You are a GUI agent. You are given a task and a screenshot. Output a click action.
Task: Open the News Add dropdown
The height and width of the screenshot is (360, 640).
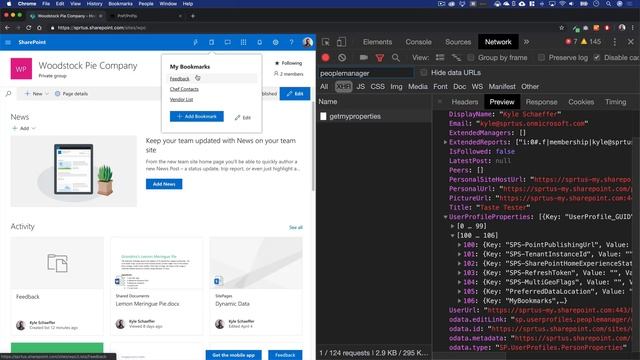(24, 128)
